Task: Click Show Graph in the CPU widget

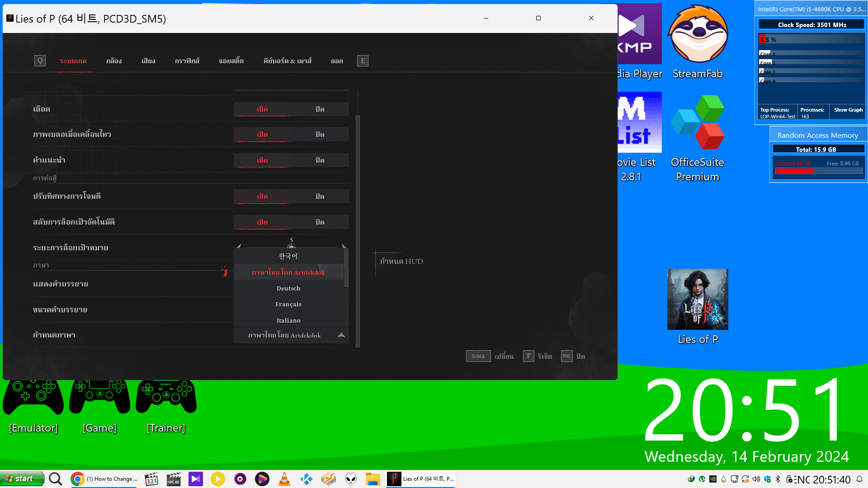Action: [848, 110]
